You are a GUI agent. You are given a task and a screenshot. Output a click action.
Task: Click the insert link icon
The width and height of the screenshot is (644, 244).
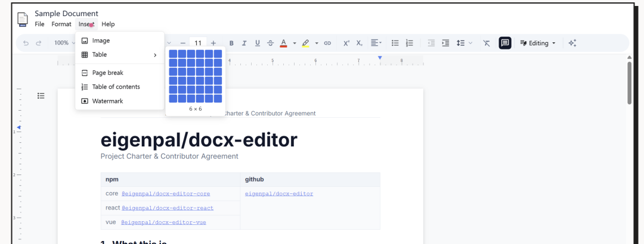[327, 43]
